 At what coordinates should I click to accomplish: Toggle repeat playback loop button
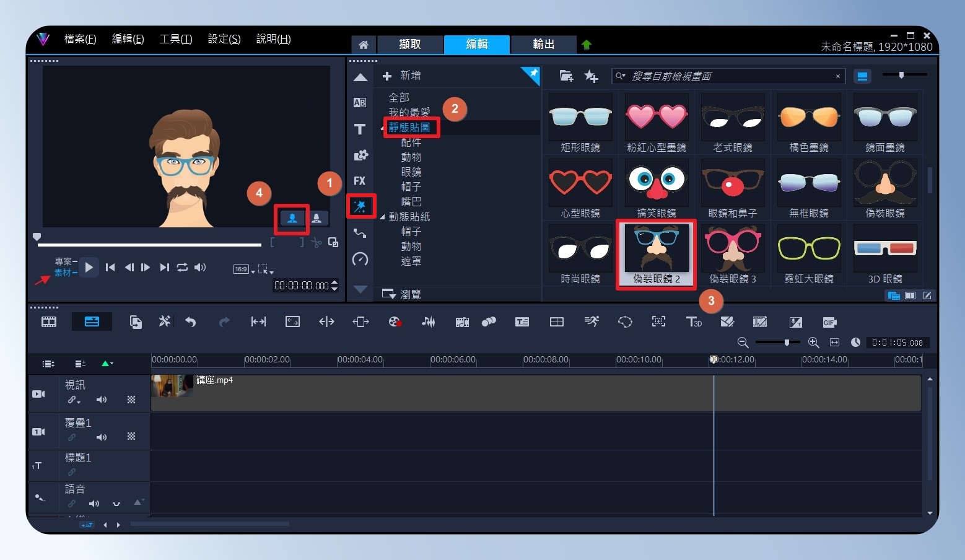[x=182, y=267]
